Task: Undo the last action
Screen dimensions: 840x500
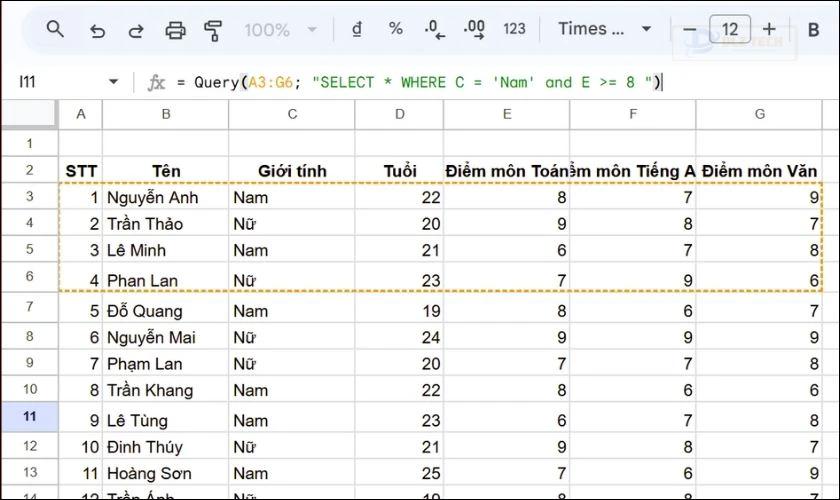Action: 97,31
